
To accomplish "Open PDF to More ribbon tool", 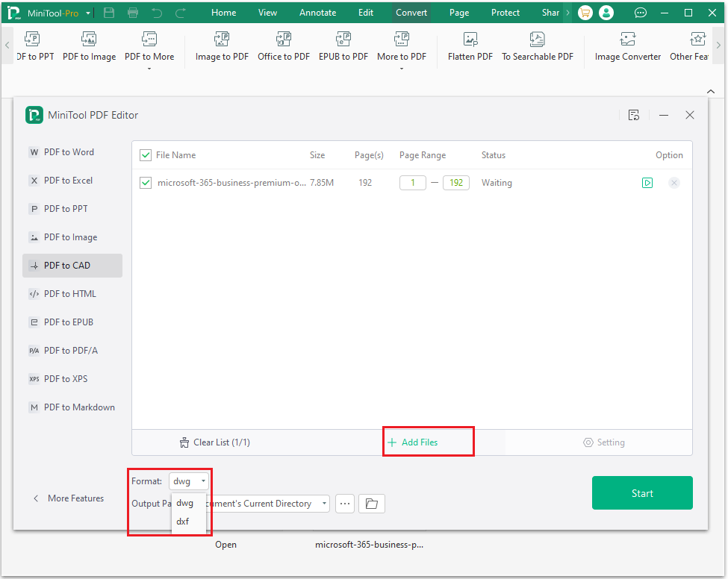I will click(149, 48).
